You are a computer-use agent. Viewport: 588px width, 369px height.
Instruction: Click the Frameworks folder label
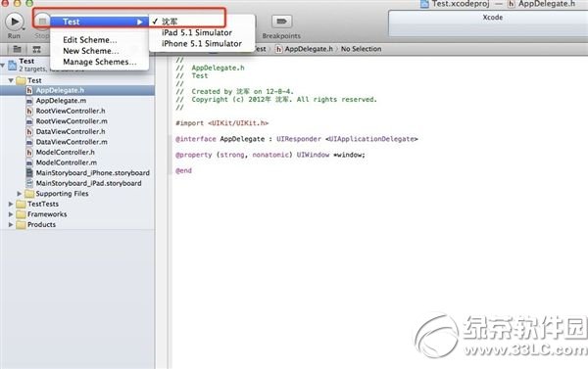point(47,214)
